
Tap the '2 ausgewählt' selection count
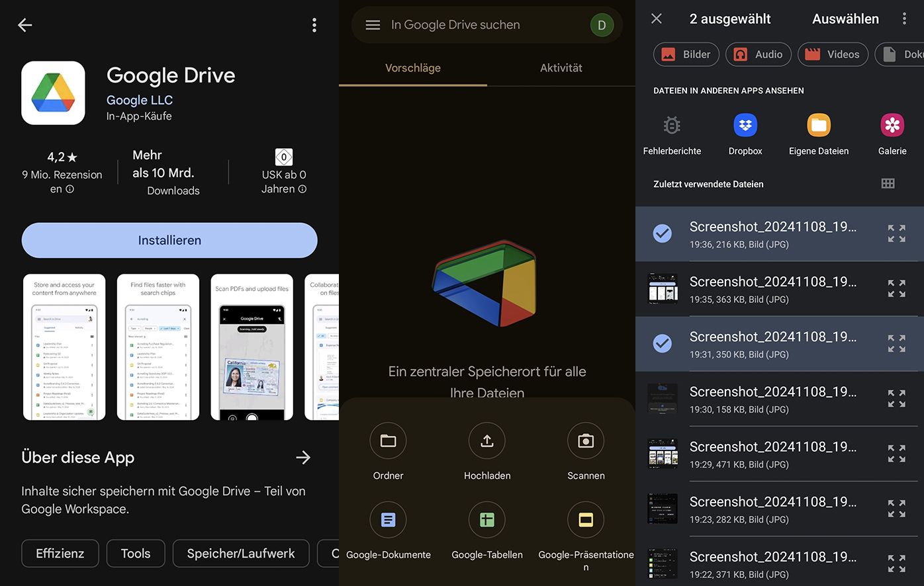click(730, 19)
